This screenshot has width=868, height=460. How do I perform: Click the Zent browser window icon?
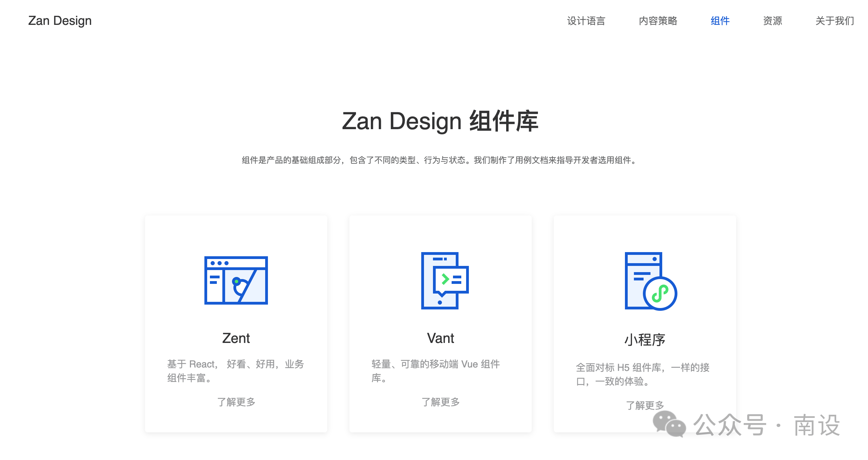click(x=236, y=280)
